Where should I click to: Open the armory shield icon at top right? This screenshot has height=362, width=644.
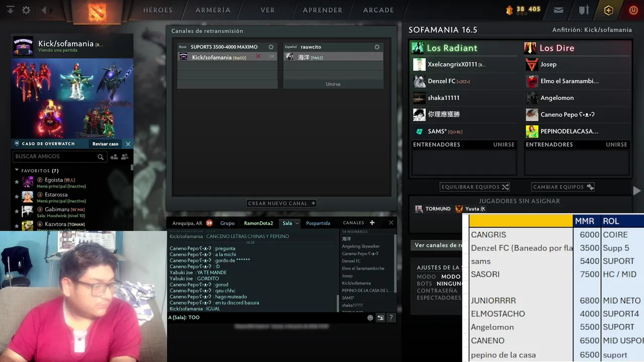pyautogui.click(x=584, y=10)
